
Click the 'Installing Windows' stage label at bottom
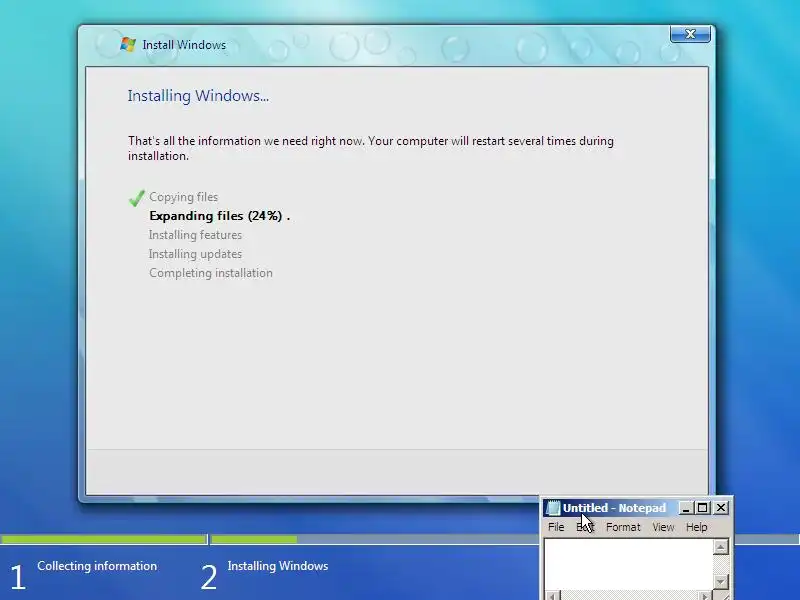tap(278, 566)
